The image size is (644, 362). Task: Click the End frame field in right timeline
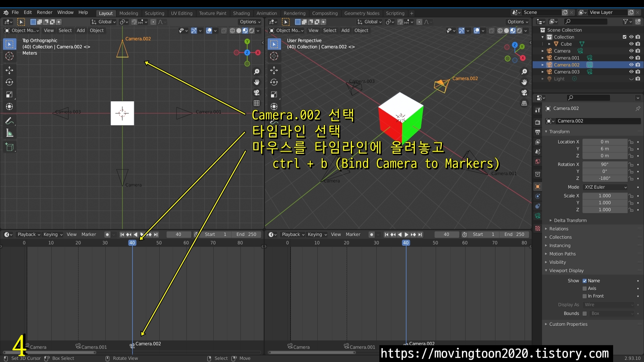[x=514, y=235]
